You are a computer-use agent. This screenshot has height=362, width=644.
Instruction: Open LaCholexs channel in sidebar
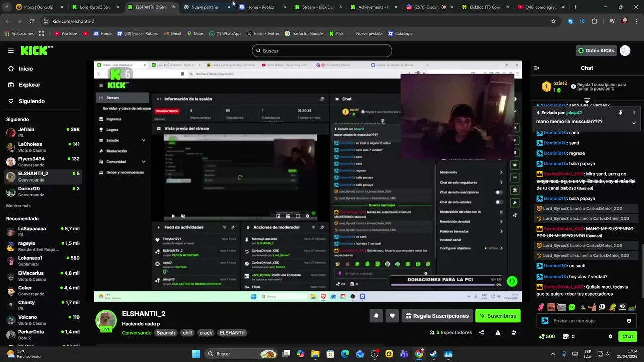click(43, 147)
